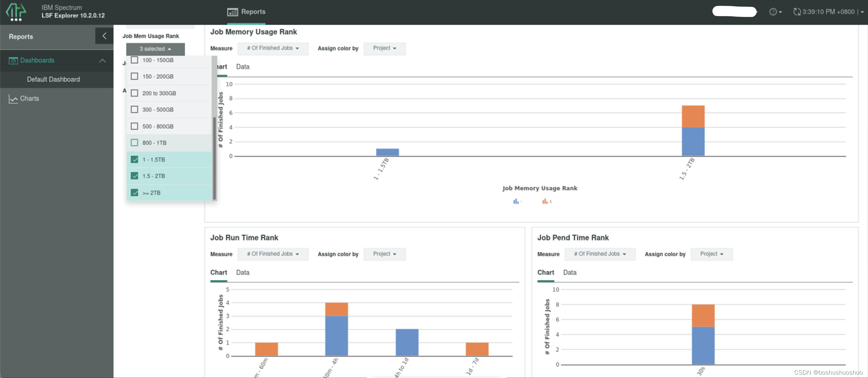This screenshot has width=868, height=378.
Task: Open the help question mark icon
Action: pyautogui.click(x=773, y=12)
